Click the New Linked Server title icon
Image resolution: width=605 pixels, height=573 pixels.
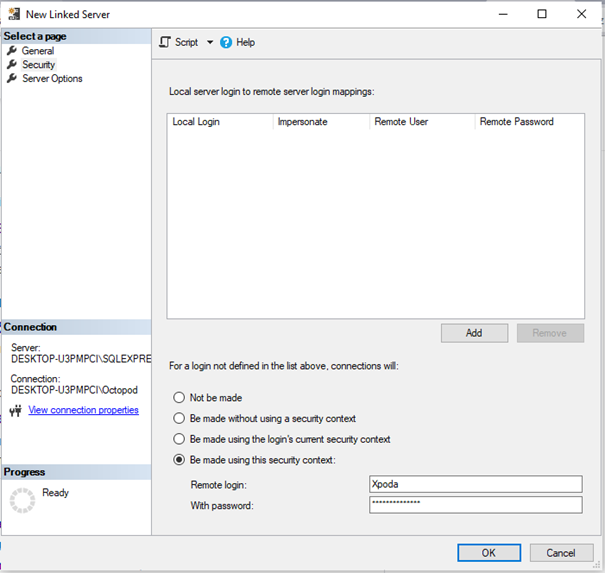point(14,14)
